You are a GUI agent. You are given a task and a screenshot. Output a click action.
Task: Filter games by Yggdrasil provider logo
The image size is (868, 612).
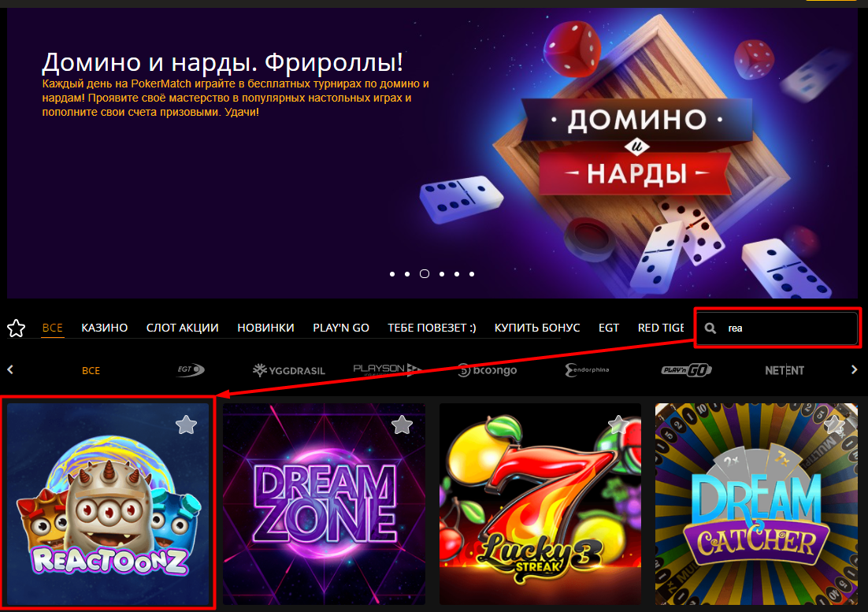(x=288, y=370)
